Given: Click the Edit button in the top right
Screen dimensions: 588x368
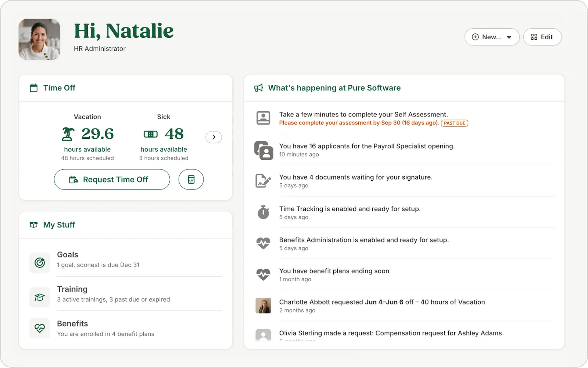Looking at the screenshot, I should tap(542, 37).
